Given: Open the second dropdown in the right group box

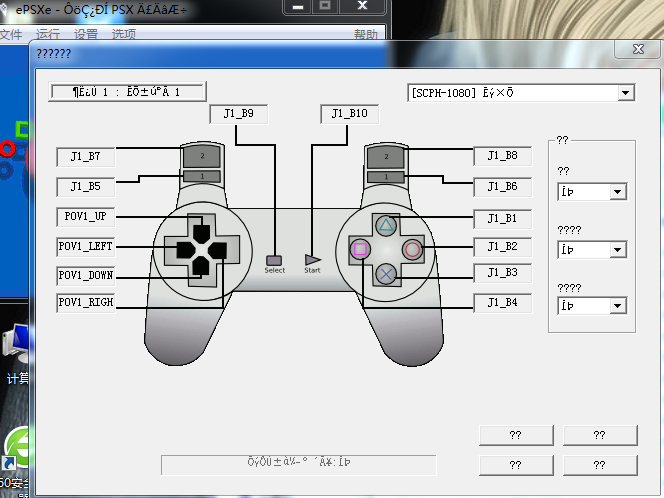Looking at the screenshot, I should click(x=592, y=250).
